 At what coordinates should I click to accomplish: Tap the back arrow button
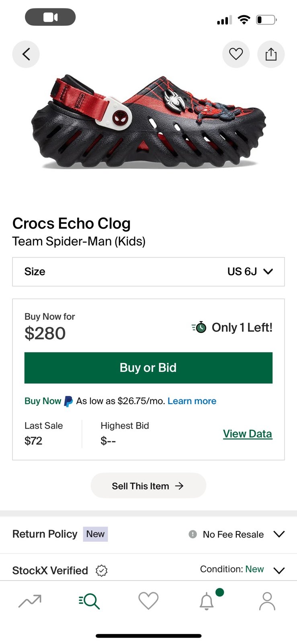(x=26, y=54)
